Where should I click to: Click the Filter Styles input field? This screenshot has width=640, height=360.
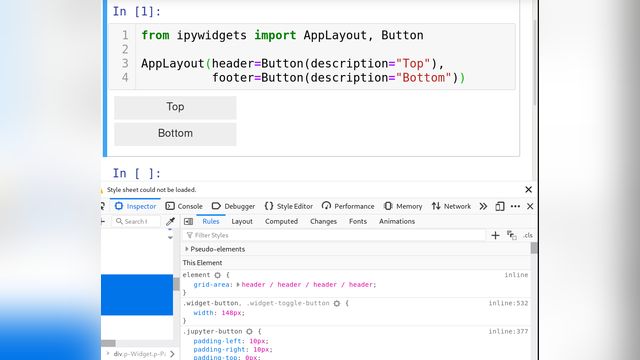pyautogui.click(x=335, y=235)
